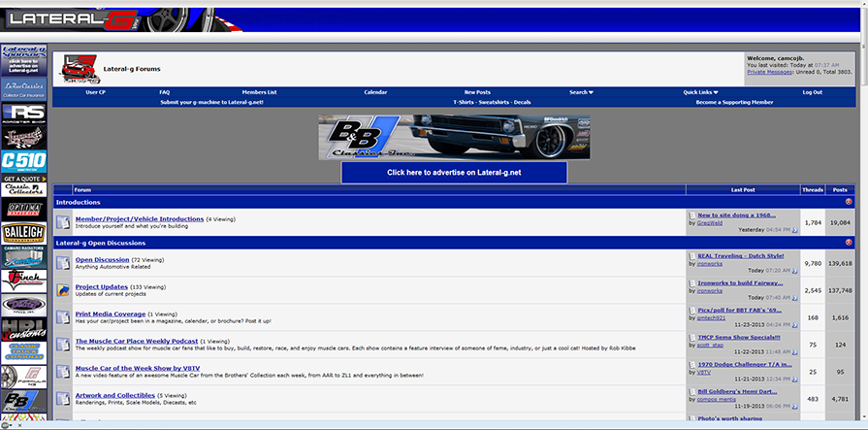Open The Muscle Car Place Weekly Podcast forum
Image resolution: width=868 pixels, height=430 pixels.
[137, 341]
